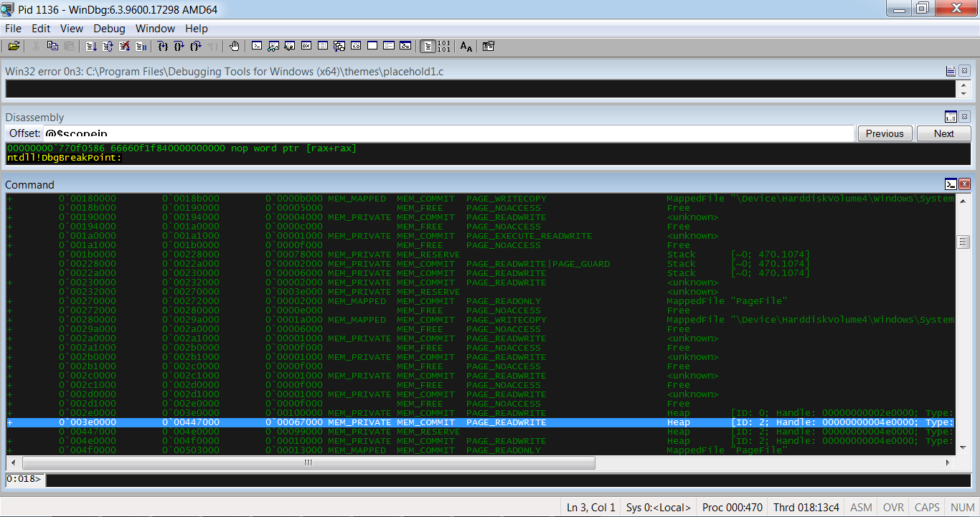Click the Previous button in Disassembly
Viewport: 980px width, 517px height.
tap(885, 133)
